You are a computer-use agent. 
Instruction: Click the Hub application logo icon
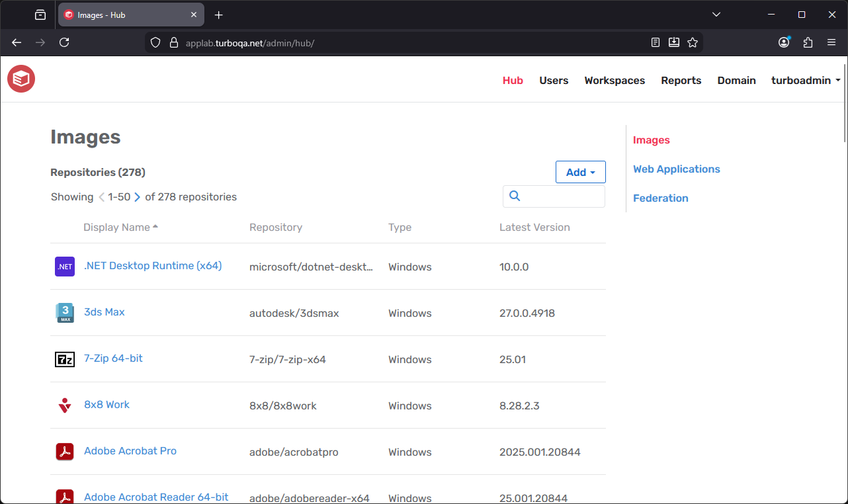click(x=21, y=79)
